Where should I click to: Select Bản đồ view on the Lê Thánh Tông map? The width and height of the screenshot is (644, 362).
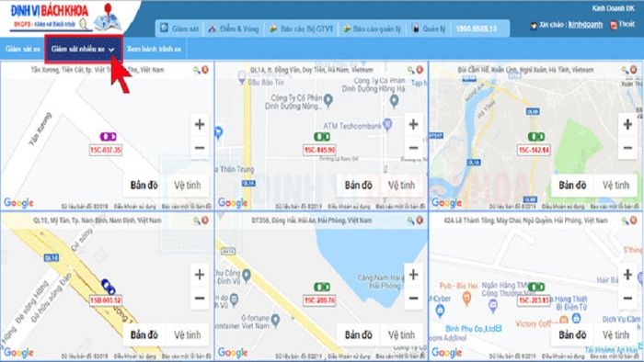pyautogui.click(x=572, y=335)
